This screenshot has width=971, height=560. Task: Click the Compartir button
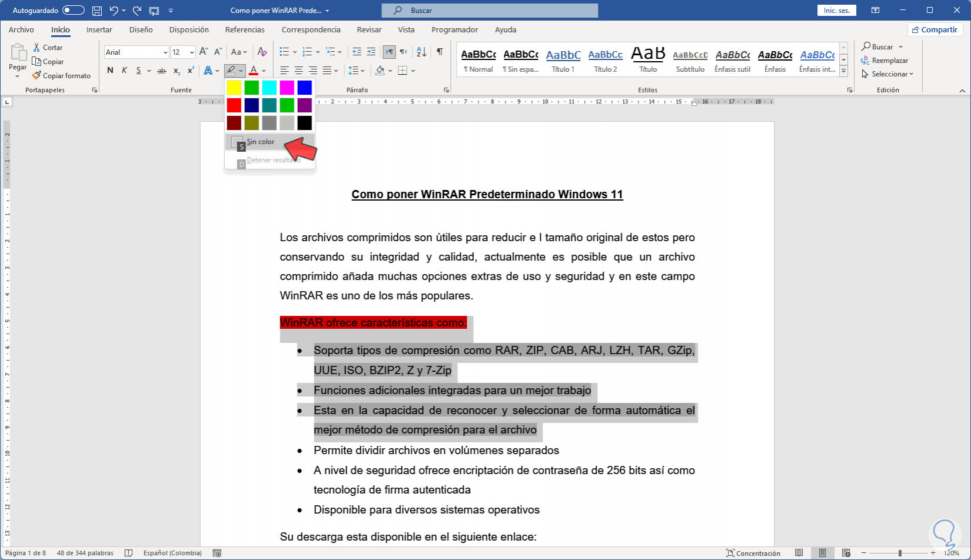[935, 30]
